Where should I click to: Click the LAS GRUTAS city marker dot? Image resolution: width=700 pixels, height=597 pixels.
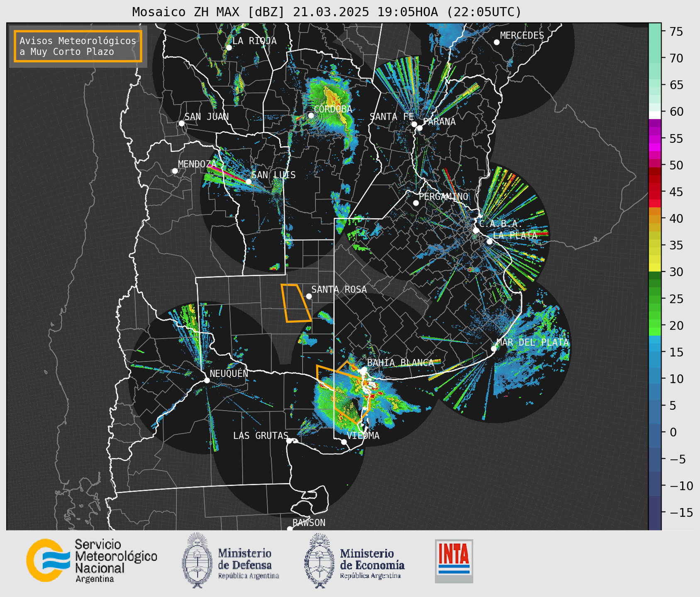click(x=289, y=441)
